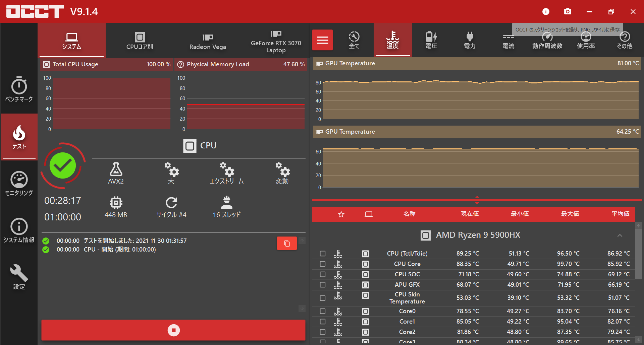Check the CPU Core favorite checkbox
Viewport: 644px width, 345px height.
(323, 264)
